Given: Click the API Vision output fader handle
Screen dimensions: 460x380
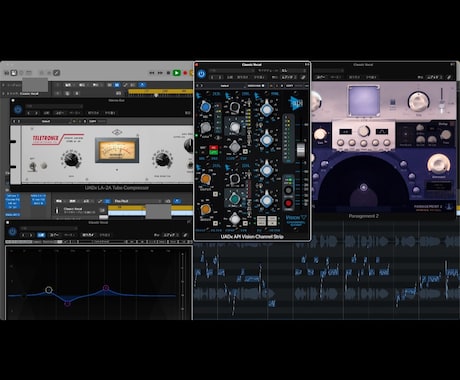Looking at the screenshot, I should point(301,150).
